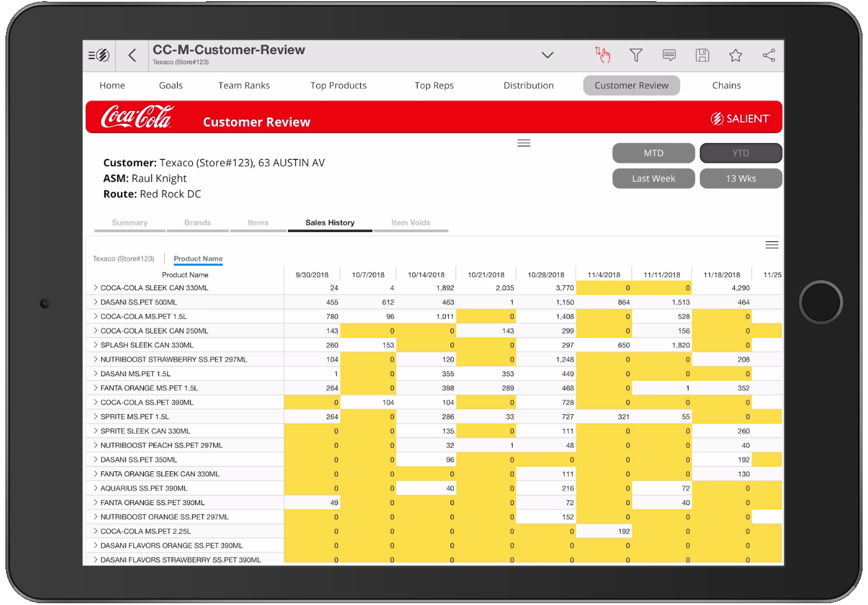
Task: Click the share icon
Action: click(x=769, y=55)
